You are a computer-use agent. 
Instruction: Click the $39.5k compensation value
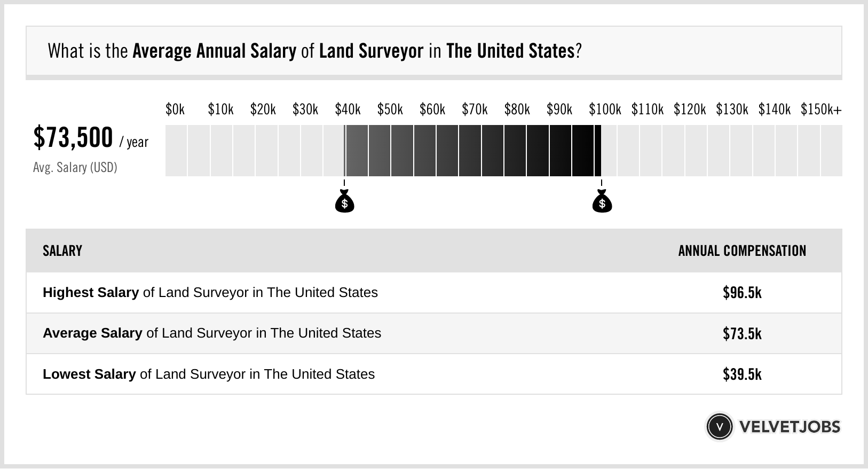742,374
